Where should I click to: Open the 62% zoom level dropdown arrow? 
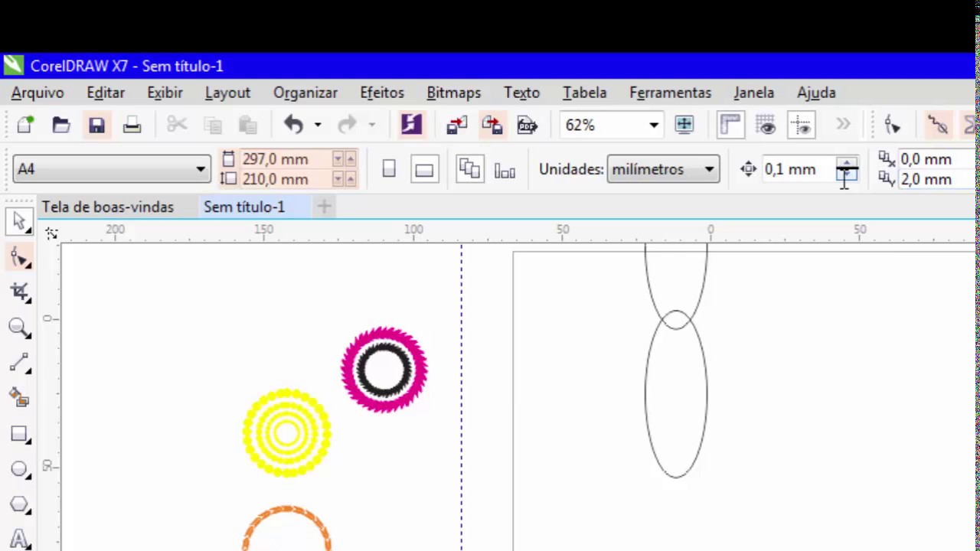click(x=653, y=125)
